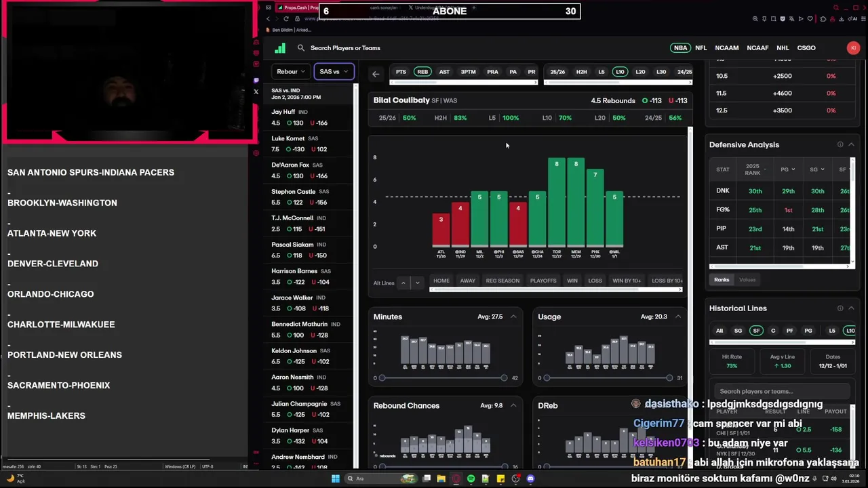Viewport: 868px width, 488px height.
Task: Open the Historical Lines info icon
Action: pos(840,308)
